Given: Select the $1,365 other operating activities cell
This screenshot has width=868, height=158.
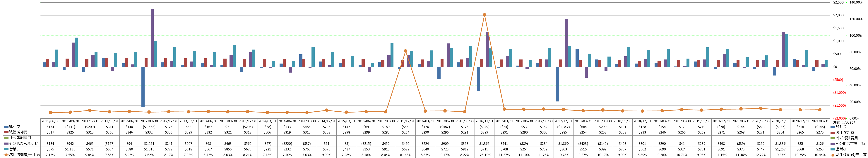Looking at the screenshot, I should click(484, 144).
